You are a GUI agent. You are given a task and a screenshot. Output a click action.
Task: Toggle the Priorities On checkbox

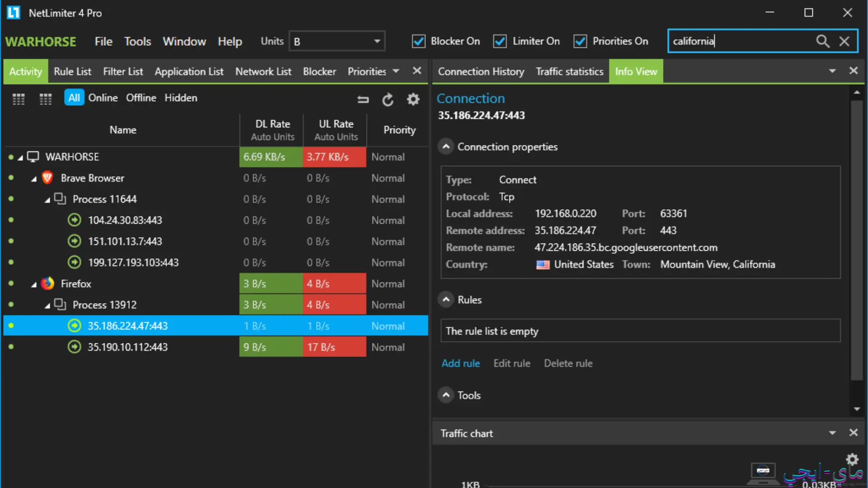point(580,41)
